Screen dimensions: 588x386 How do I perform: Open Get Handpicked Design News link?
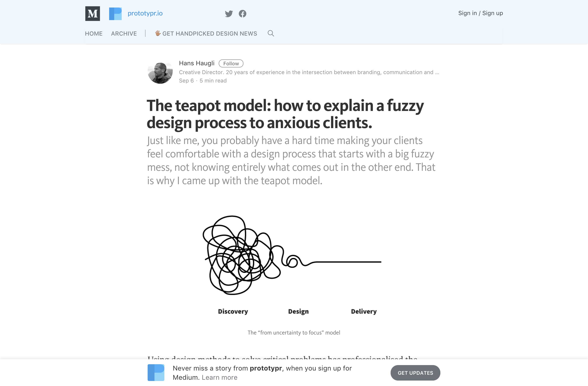pyautogui.click(x=210, y=34)
